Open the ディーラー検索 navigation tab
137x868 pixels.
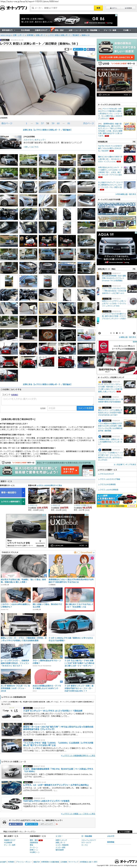(110, 30)
